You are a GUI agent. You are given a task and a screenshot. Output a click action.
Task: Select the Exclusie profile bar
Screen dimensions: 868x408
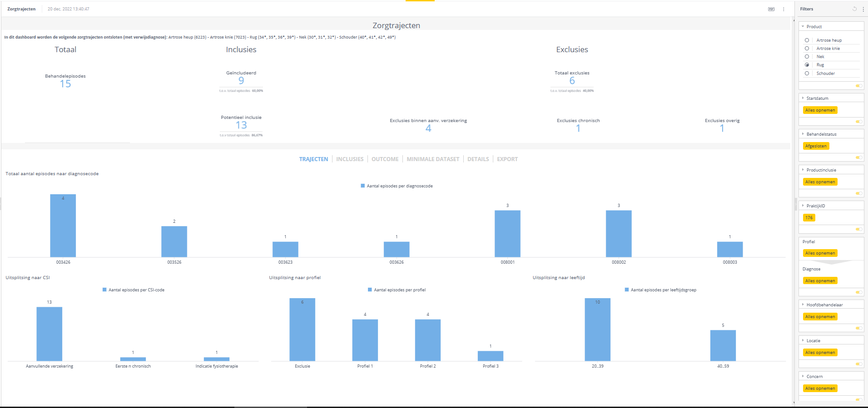[x=303, y=329]
